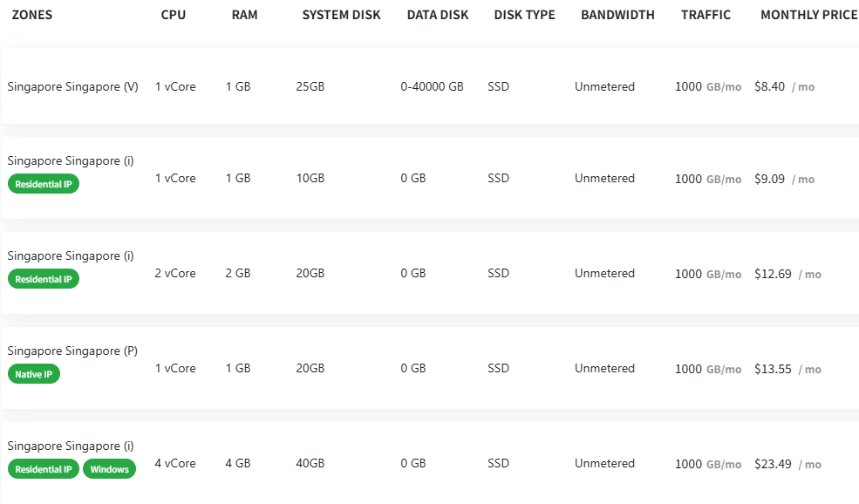
Task: Click the SYSTEM DISK column header
Action: click(341, 15)
